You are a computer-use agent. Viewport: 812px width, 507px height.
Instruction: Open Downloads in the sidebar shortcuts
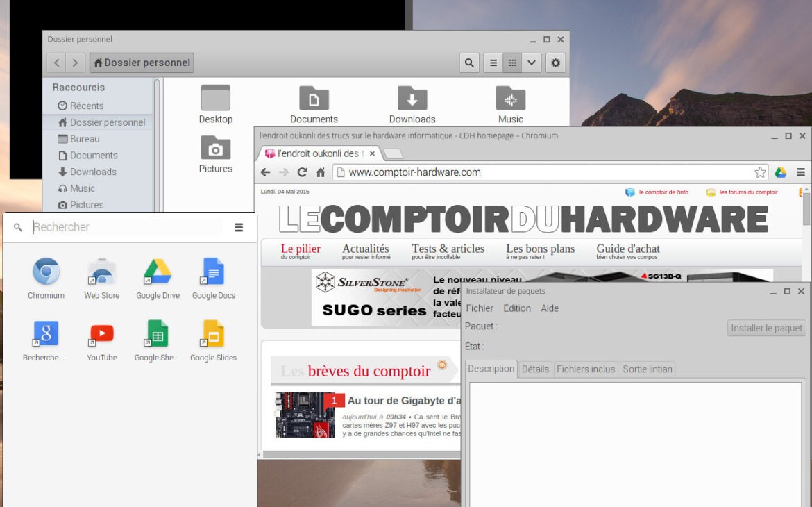coord(93,172)
